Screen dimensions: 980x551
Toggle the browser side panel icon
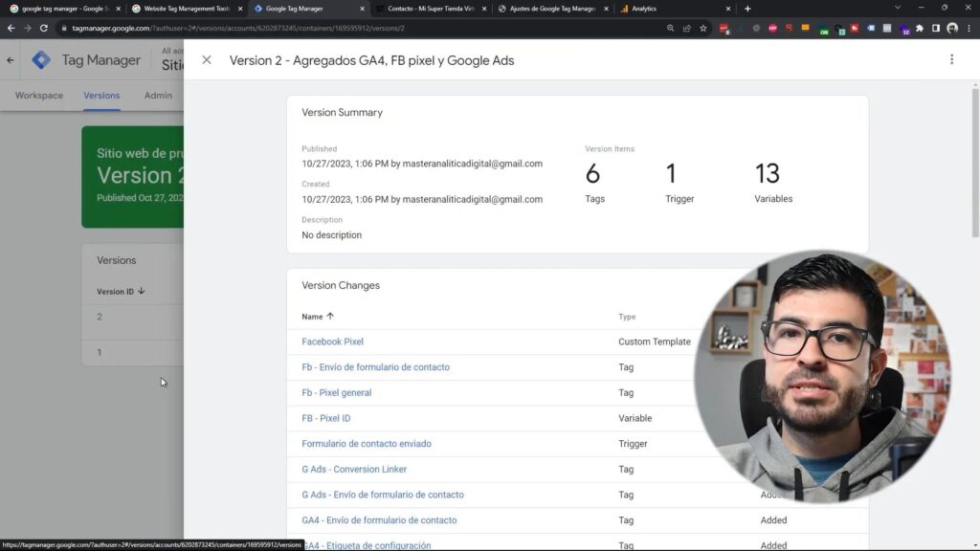(936, 28)
